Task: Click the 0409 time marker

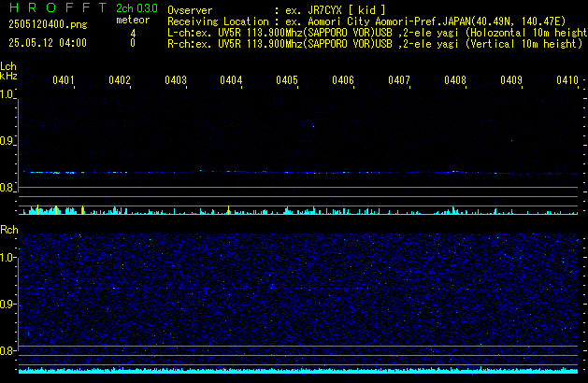Action: coord(511,80)
